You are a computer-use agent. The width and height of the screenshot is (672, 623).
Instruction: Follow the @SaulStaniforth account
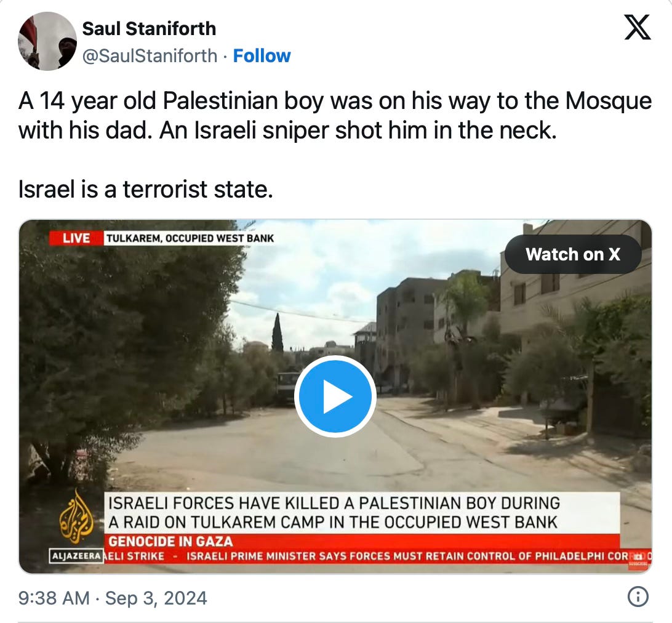click(262, 56)
